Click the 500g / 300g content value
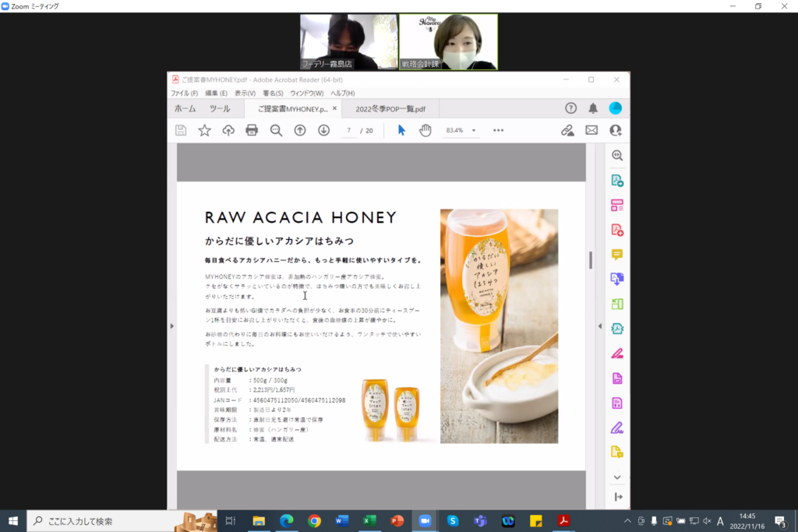 [270, 380]
